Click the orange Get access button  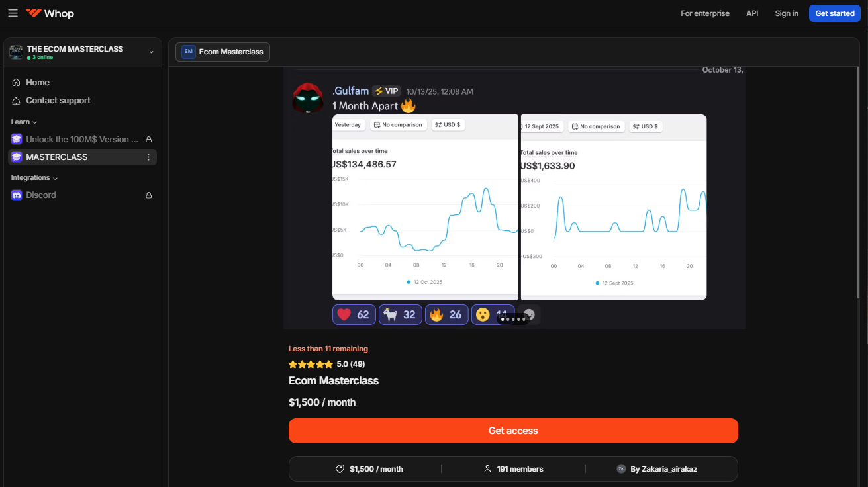click(x=513, y=431)
